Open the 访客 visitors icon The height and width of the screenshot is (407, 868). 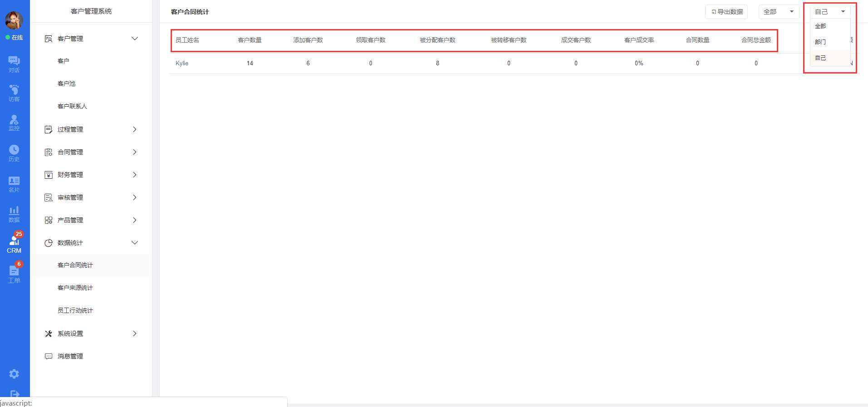pos(14,93)
